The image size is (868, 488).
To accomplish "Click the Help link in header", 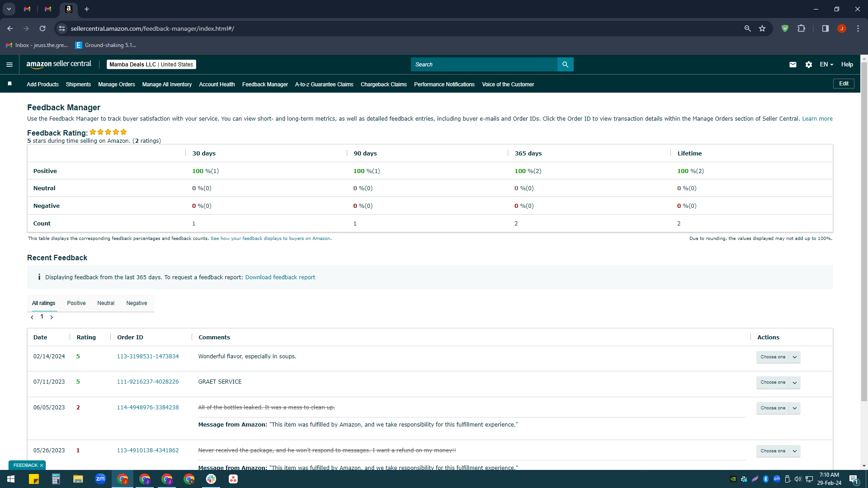I will pyautogui.click(x=847, y=65).
